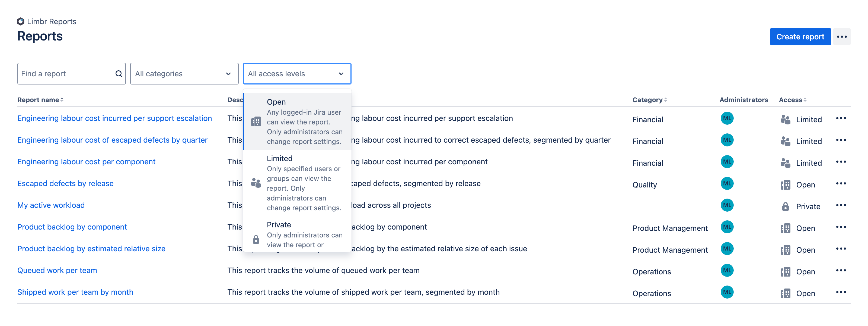This screenshot has height=326, width=868.
Task: Sort by Category column header
Action: pos(649,100)
